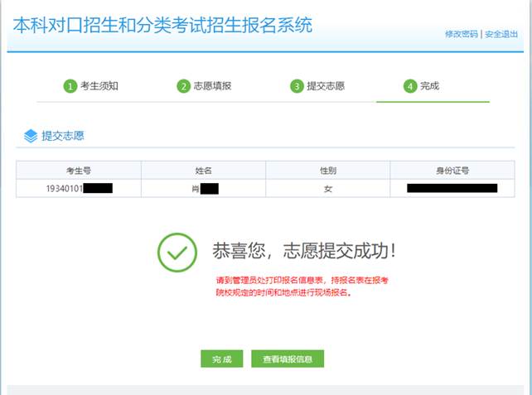
Task: Click the step 4 green number circle
Action: point(409,86)
